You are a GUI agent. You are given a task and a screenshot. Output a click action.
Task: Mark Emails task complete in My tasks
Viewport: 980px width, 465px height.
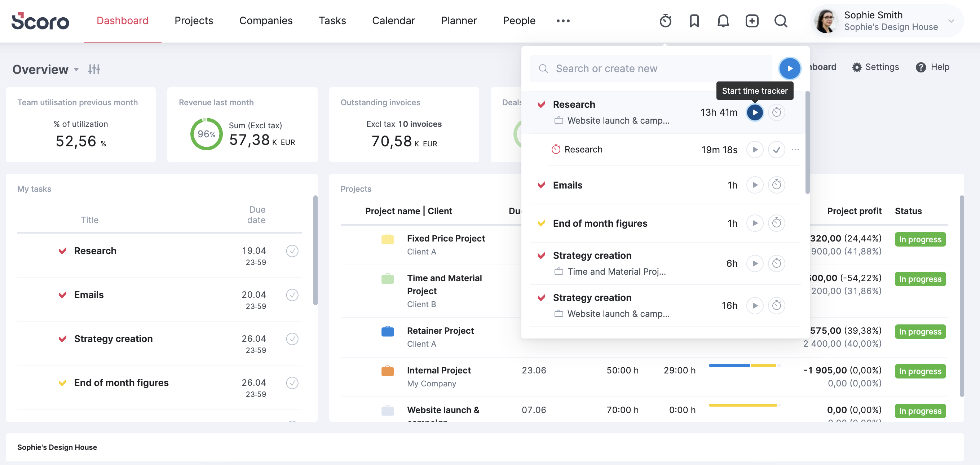click(292, 294)
